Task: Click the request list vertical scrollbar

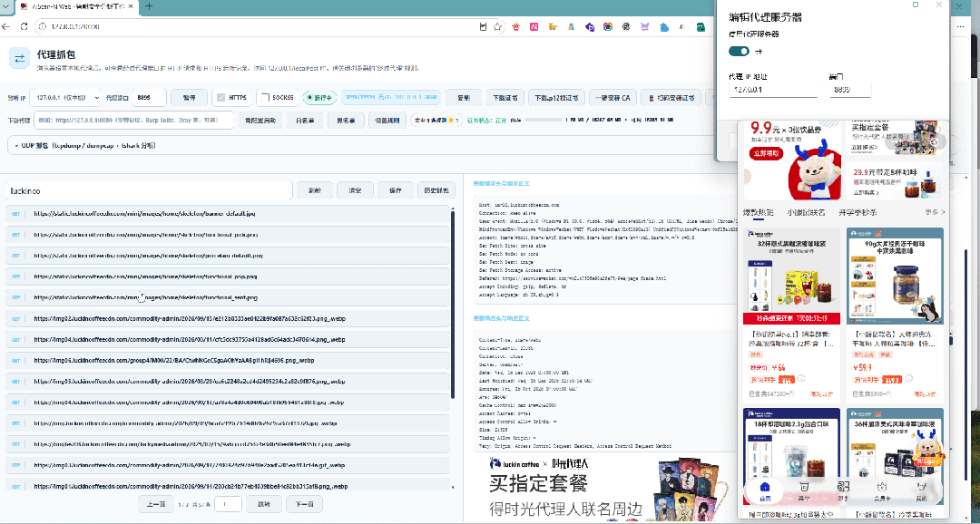Action: coord(453,304)
